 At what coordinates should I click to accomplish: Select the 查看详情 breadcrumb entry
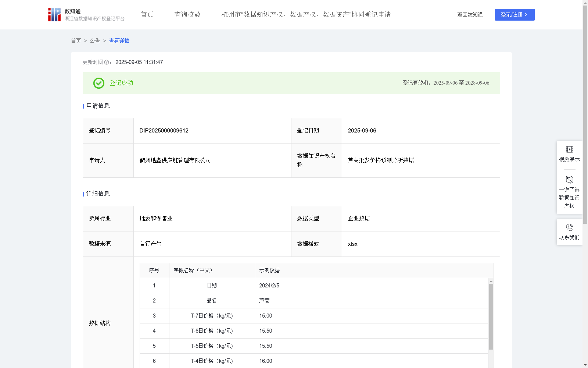click(119, 41)
